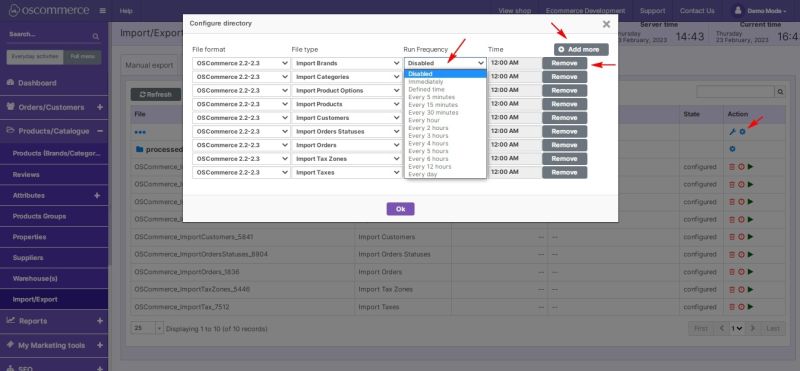The image size is (800, 371).
Task: Expand the Reports sidebar section
Action: click(99, 321)
